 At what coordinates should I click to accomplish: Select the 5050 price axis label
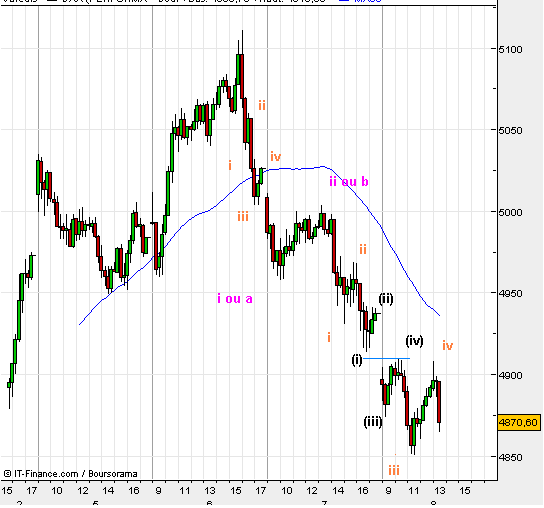510,130
